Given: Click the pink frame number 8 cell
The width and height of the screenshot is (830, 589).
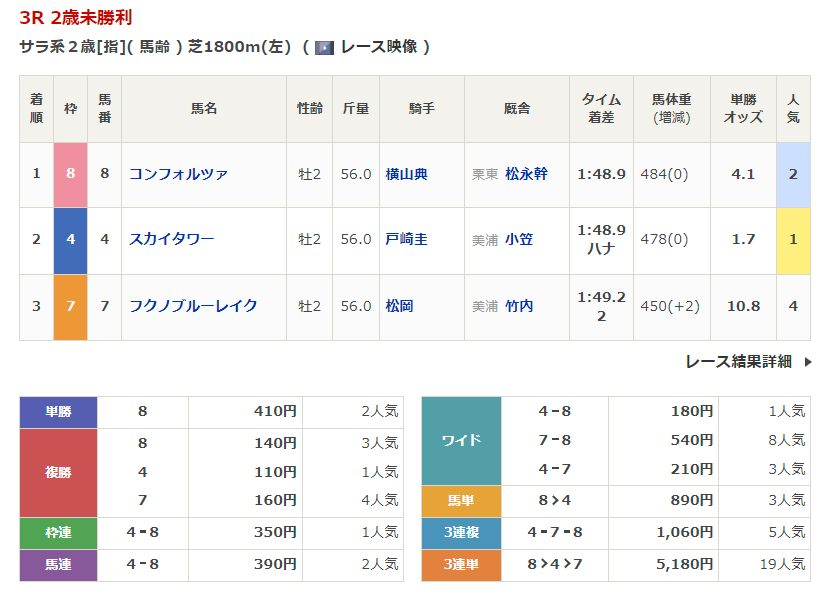Looking at the screenshot, I should coord(70,174).
